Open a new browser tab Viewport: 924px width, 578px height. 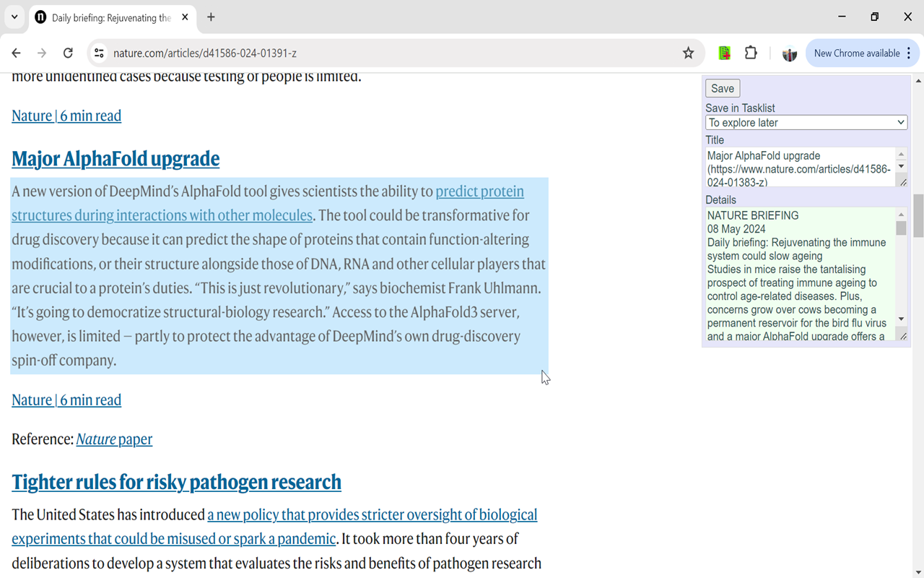(x=211, y=17)
